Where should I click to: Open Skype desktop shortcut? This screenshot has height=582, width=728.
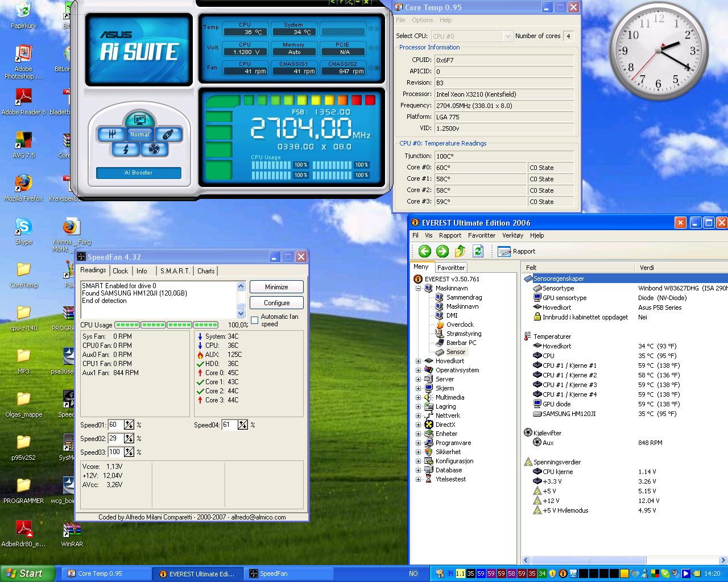tap(23, 232)
